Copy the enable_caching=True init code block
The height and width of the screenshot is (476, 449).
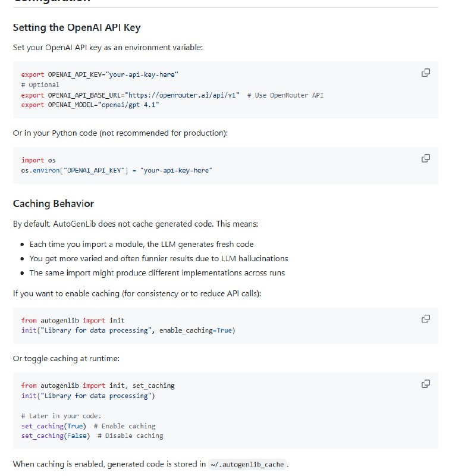pos(425,318)
